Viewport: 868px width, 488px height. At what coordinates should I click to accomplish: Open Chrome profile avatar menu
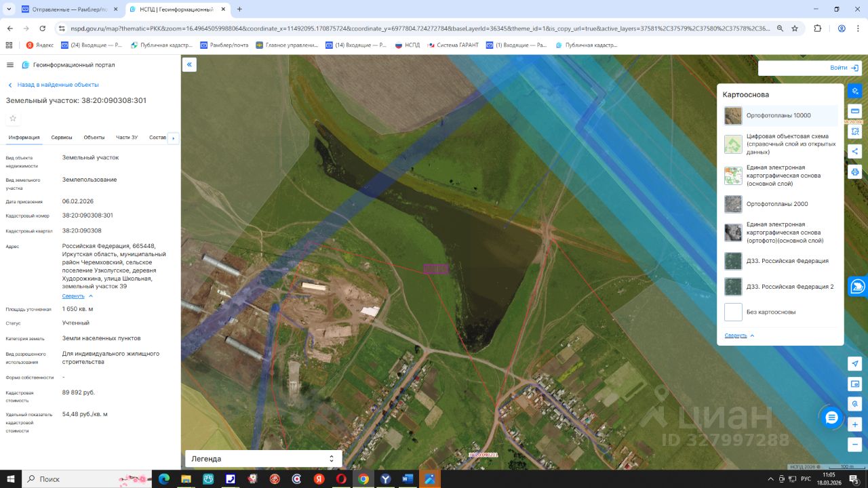842,28
